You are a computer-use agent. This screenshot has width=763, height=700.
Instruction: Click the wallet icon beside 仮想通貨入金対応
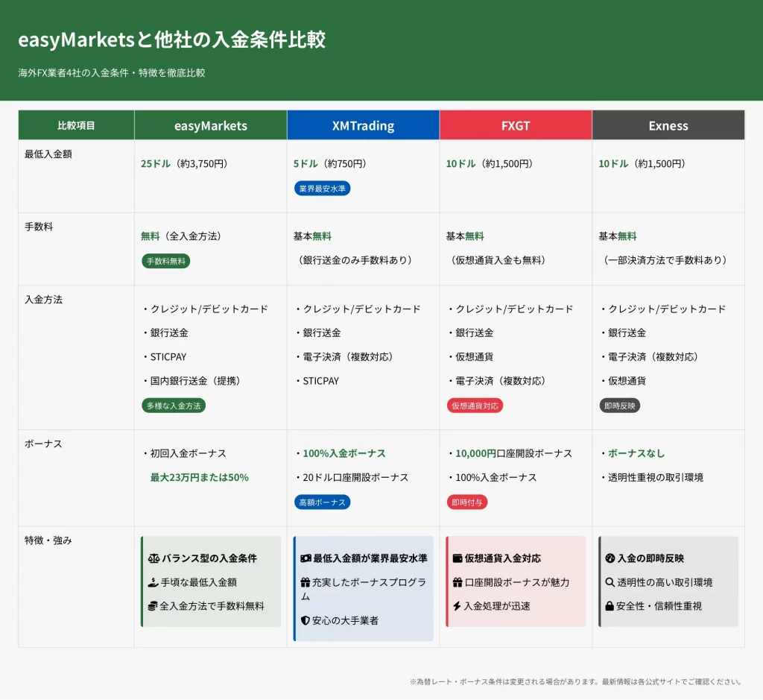click(458, 558)
